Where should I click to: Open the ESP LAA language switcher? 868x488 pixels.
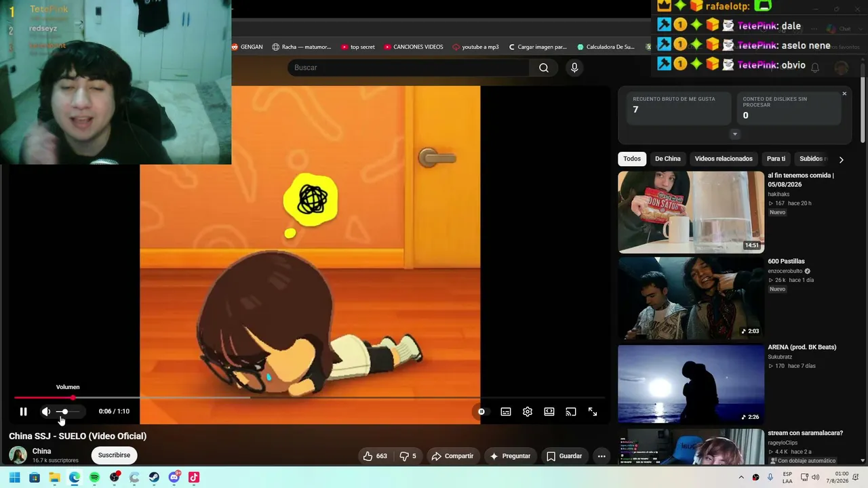[787, 477]
